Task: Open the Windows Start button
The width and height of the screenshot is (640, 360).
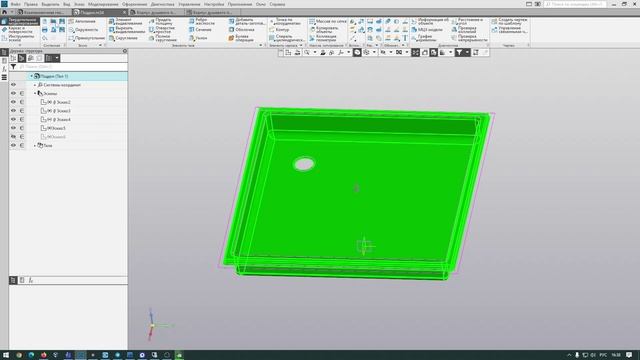Action: click(x=6, y=355)
